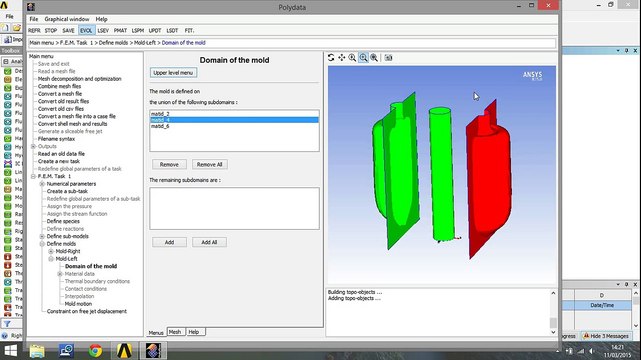This screenshot has height=360, width=641.
Task: Expand the Numerical parameters node
Action: [42, 184]
